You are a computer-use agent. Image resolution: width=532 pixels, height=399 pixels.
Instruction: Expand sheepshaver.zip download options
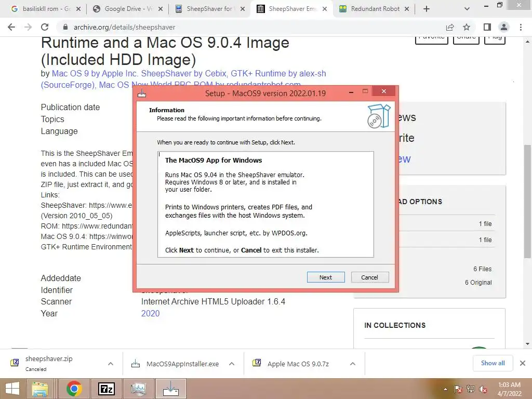(x=111, y=364)
